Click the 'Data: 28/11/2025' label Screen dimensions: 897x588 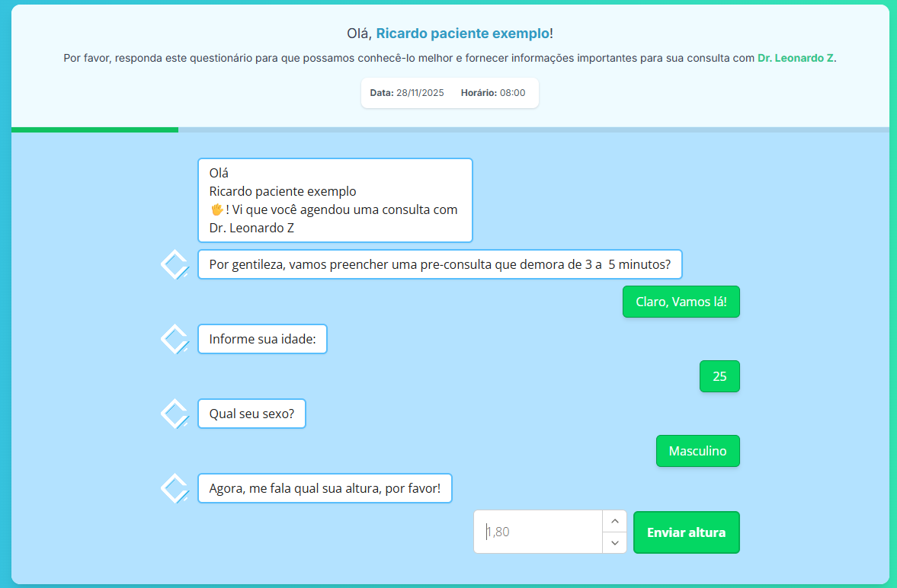405,92
